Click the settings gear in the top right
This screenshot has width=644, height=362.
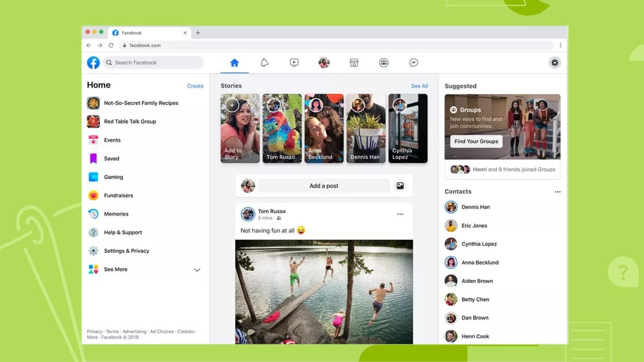tap(554, 62)
